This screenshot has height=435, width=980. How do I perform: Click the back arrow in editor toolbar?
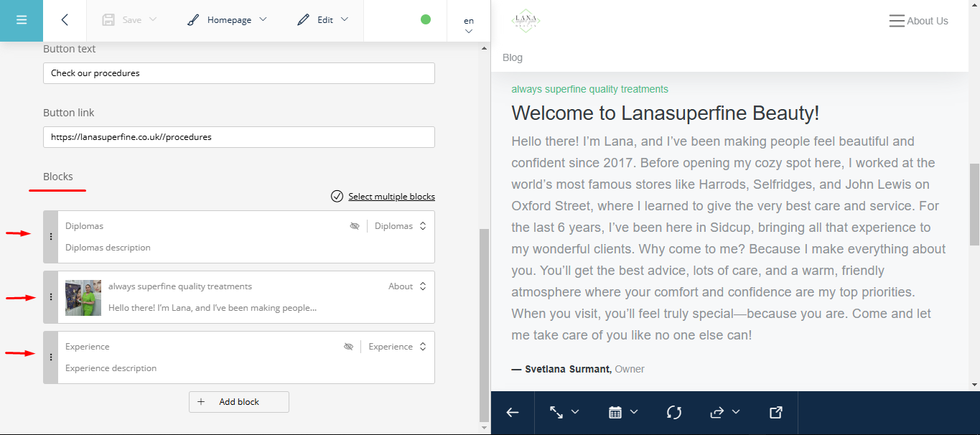[x=65, y=20]
